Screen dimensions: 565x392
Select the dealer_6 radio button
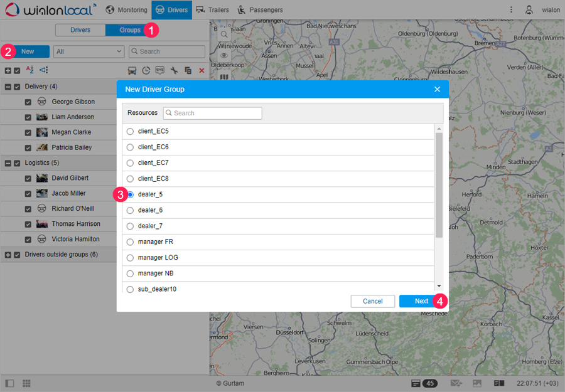point(130,210)
